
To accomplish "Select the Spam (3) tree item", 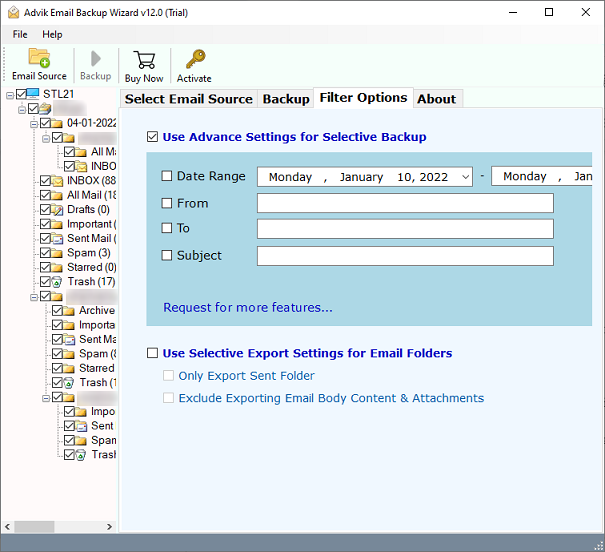I will click(89, 253).
